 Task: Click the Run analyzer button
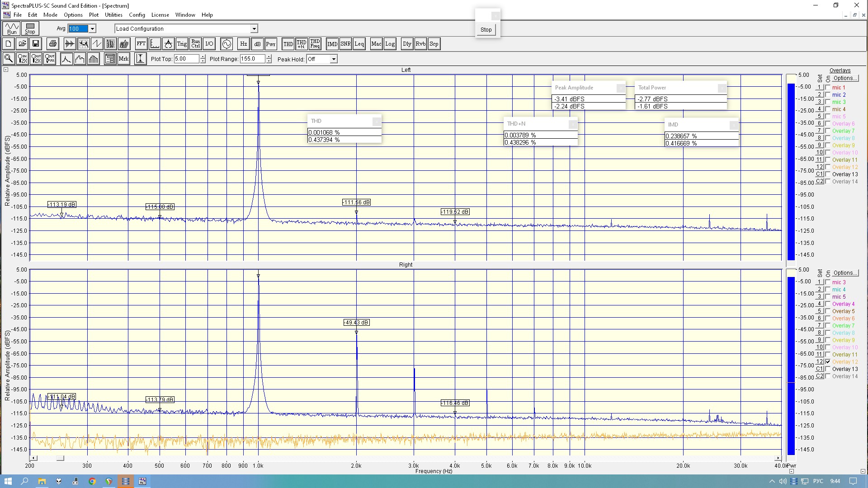coord(12,29)
